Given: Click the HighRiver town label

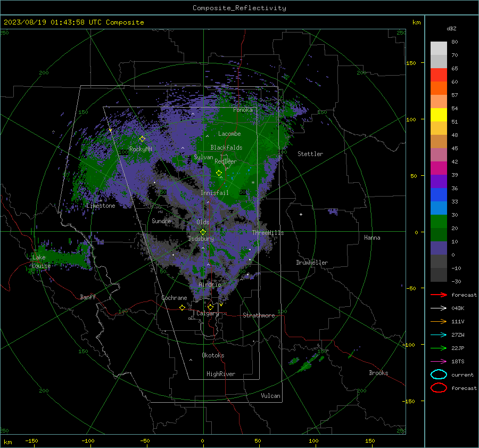Looking at the screenshot, I should 221,374.
